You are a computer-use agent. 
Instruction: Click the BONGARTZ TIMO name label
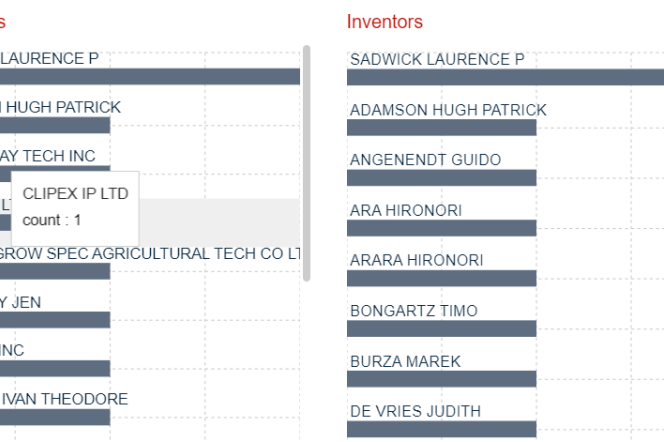point(413,311)
